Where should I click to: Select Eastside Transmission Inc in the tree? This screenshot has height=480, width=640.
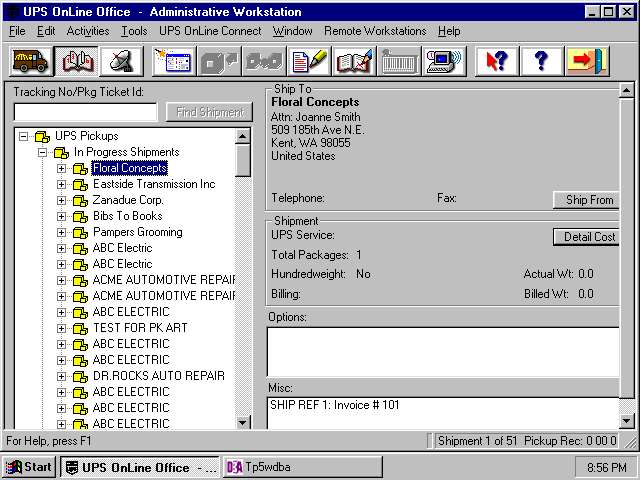coord(154,184)
